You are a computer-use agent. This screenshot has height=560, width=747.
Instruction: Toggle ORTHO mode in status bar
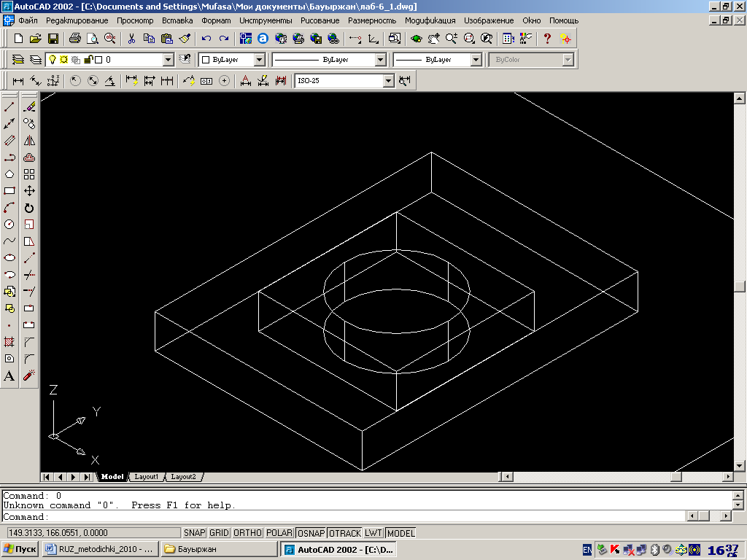247,533
